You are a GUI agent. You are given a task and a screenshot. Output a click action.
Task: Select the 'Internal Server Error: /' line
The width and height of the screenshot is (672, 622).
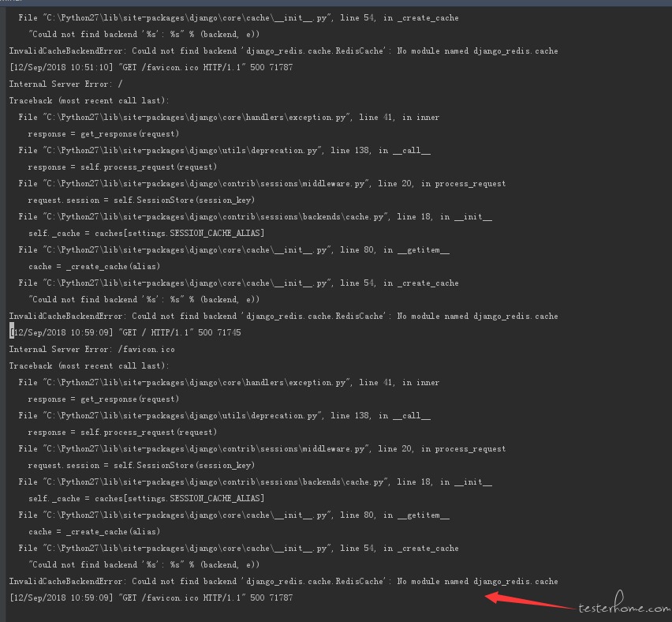click(x=65, y=84)
